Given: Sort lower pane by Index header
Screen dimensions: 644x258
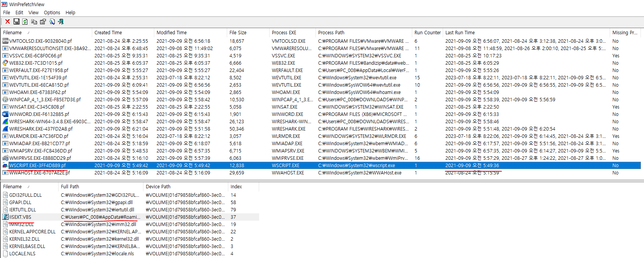Looking at the screenshot, I should click(244, 187).
